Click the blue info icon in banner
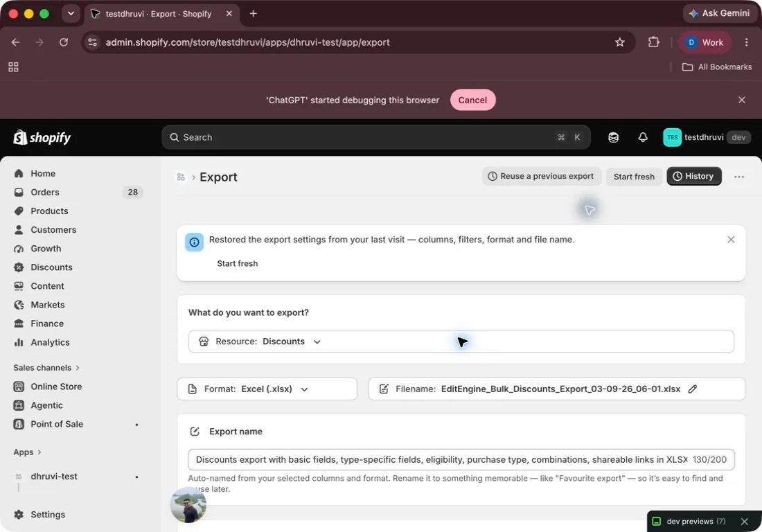Screen dimensions: 762x532 point(194,242)
